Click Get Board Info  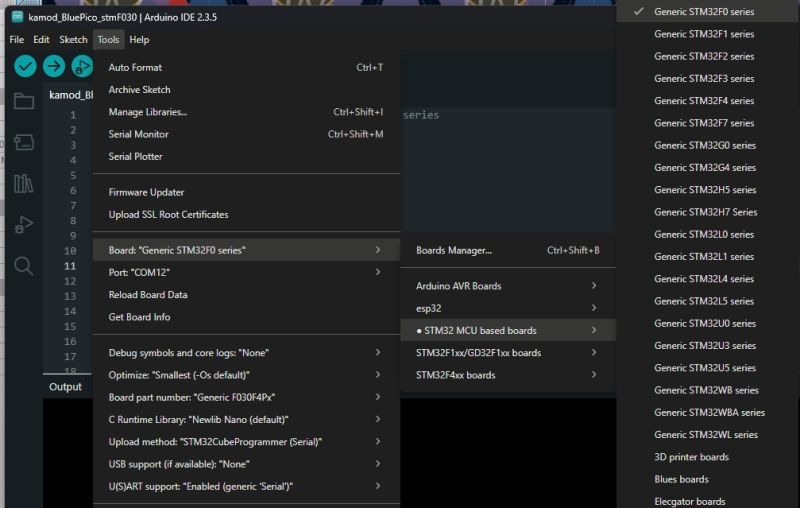click(x=139, y=317)
